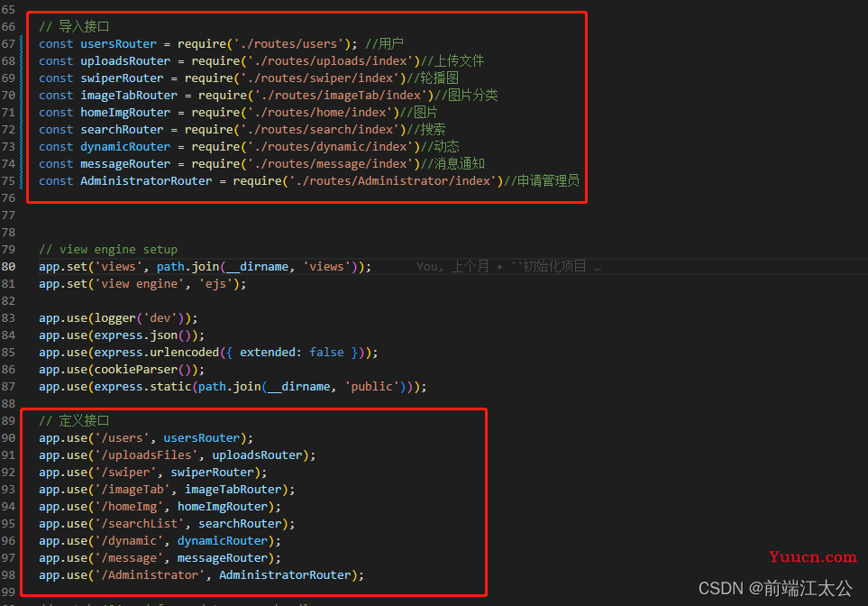Click the '//上传文件' comment on line 68
868x606 pixels.
[x=452, y=61]
